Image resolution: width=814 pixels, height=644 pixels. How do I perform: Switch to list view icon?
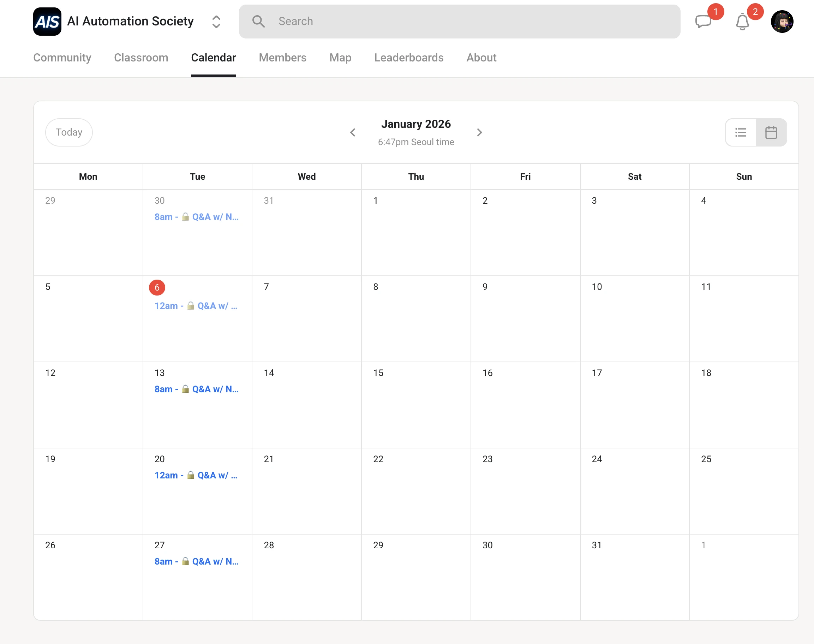(x=741, y=132)
